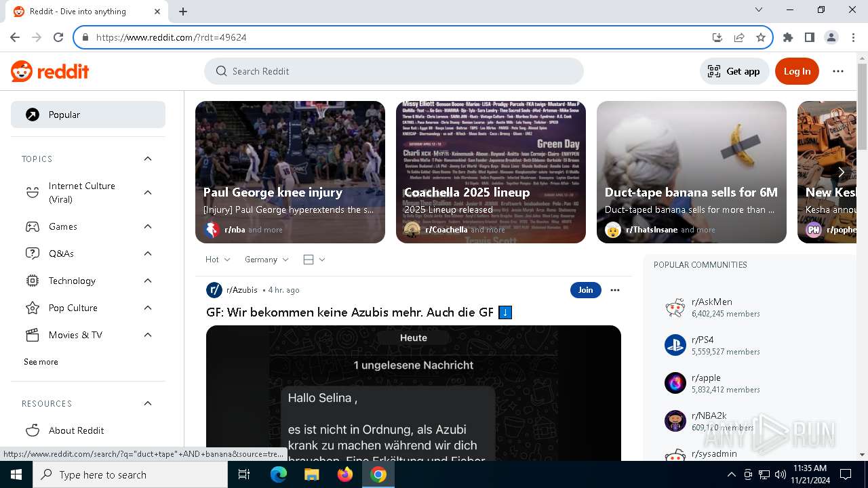Select Popular in the left sidebar
868x488 pixels.
click(x=88, y=115)
